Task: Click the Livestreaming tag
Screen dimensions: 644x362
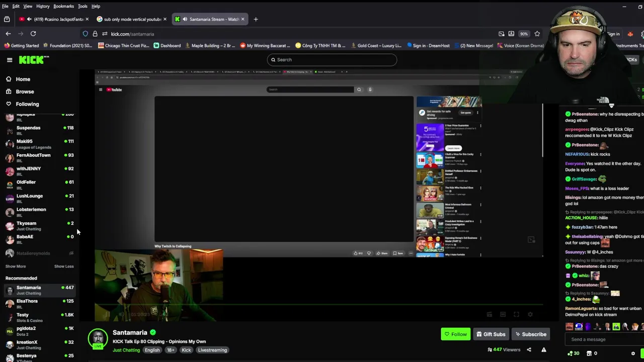Action: click(x=212, y=350)
